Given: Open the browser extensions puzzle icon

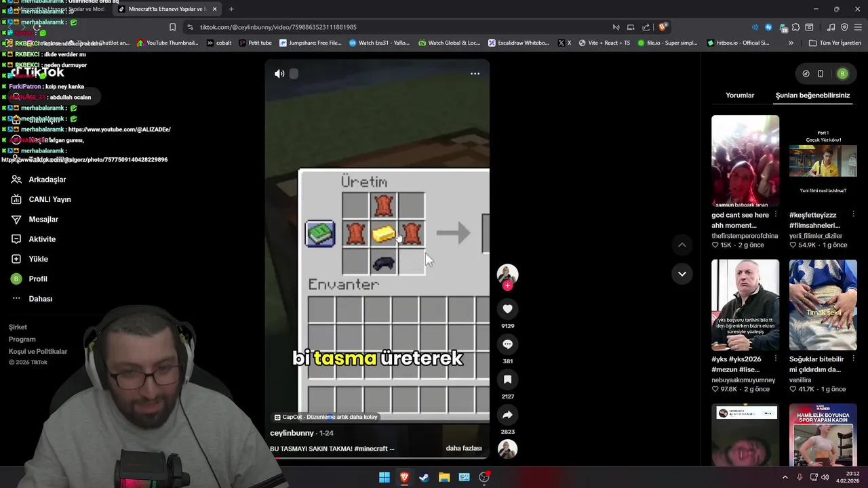Looking at the screenshot, I should click(x=796, y=27).
